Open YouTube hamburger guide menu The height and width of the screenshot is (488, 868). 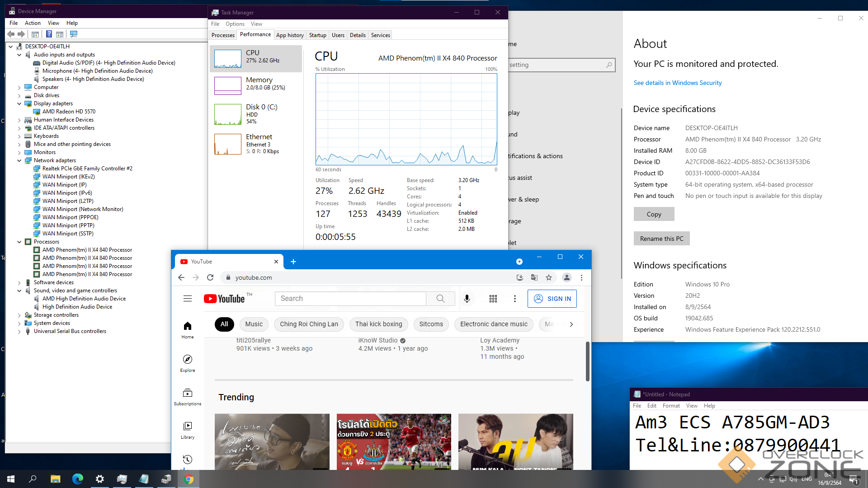[x=188, y=299]
